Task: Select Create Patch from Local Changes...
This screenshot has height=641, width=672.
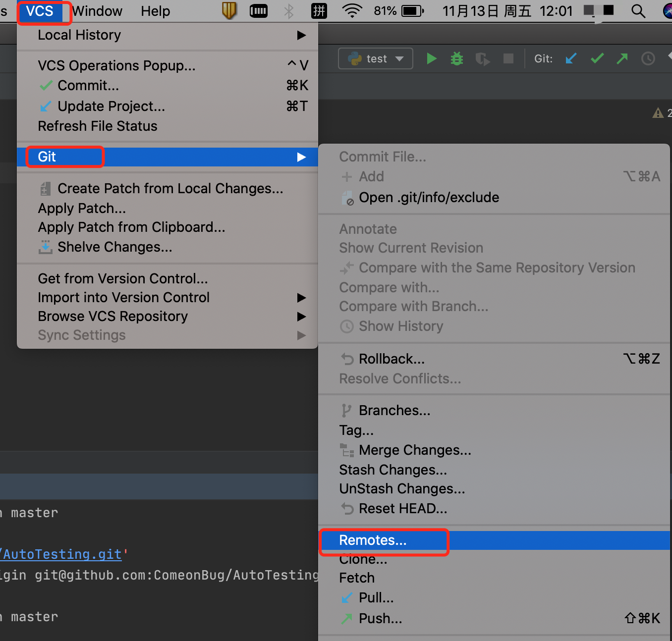Action: tap(168, 189)
